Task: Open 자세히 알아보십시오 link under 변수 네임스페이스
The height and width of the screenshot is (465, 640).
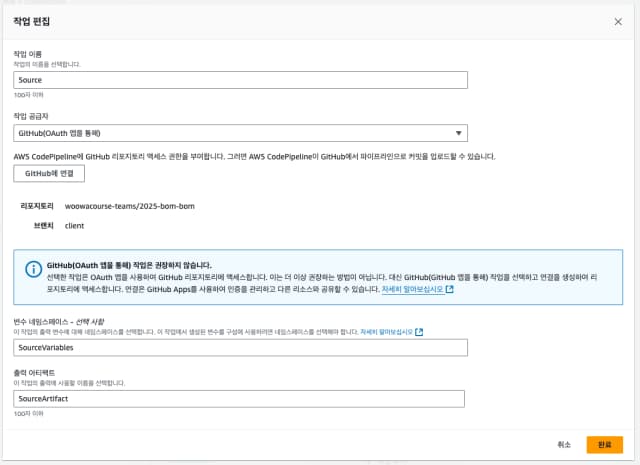Action: (387, 332)
